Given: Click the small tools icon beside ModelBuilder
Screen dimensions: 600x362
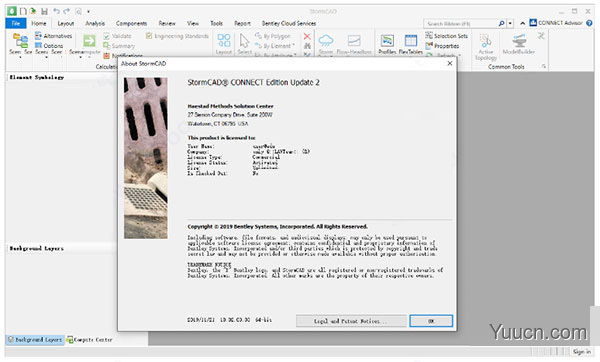Looking at the screenshot, I should pyautogui.click(x=541, y=36).
